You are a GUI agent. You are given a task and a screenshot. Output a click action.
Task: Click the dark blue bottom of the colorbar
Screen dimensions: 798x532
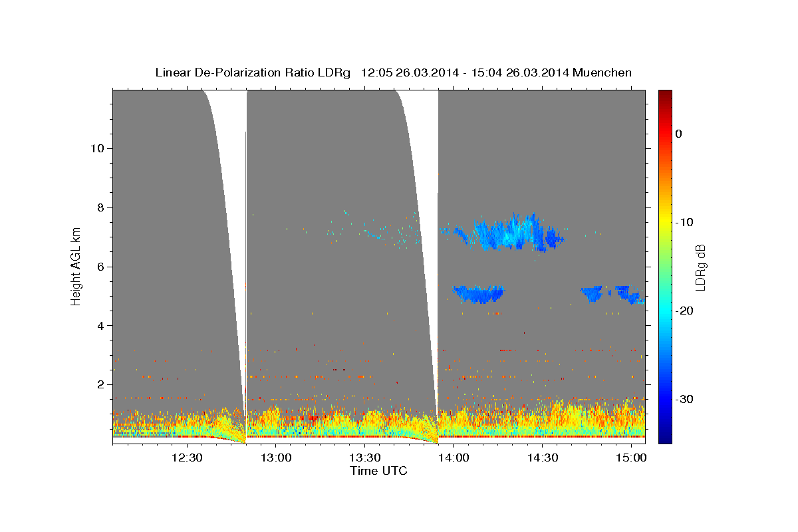pyautogui.click(x=665, y=436)
